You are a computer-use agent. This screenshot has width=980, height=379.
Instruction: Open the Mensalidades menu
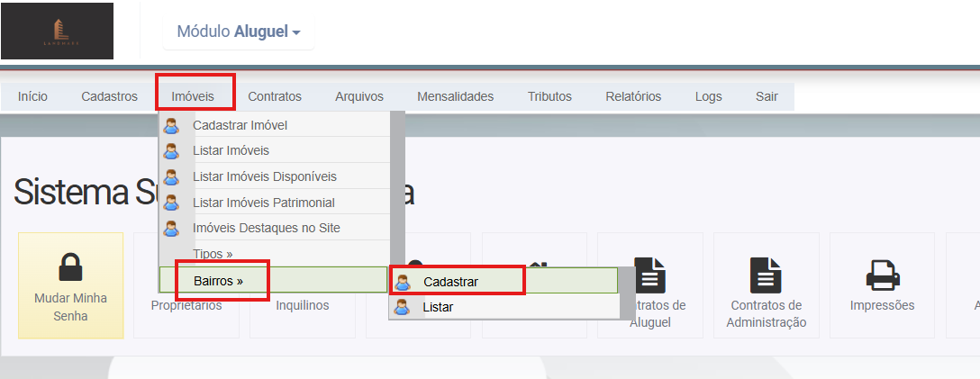(455, 96)
